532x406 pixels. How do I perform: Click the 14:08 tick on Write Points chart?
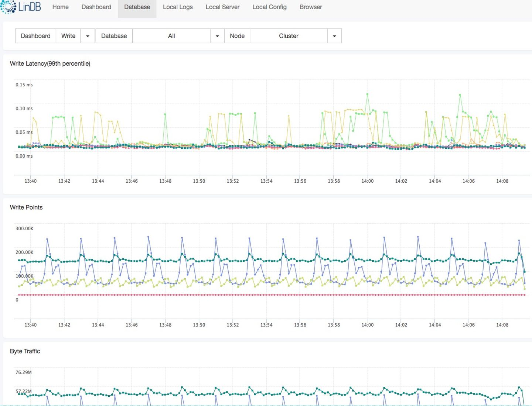[502, 325]
